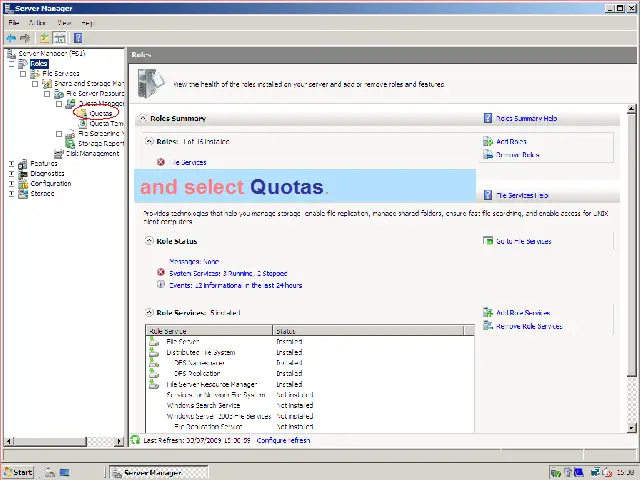Click the Help toolbar icon
This screenshot has height=480, width=640.
pyautogui.click(x=78, y=38)
